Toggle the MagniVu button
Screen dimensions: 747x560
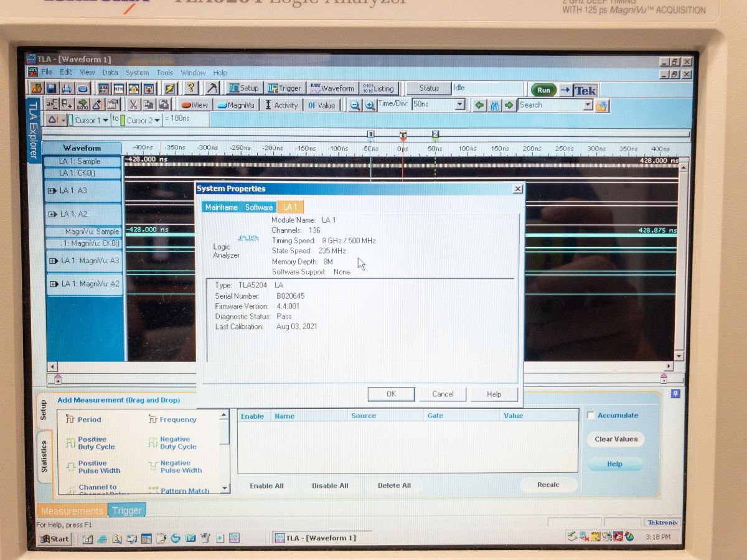coord(236,105)
